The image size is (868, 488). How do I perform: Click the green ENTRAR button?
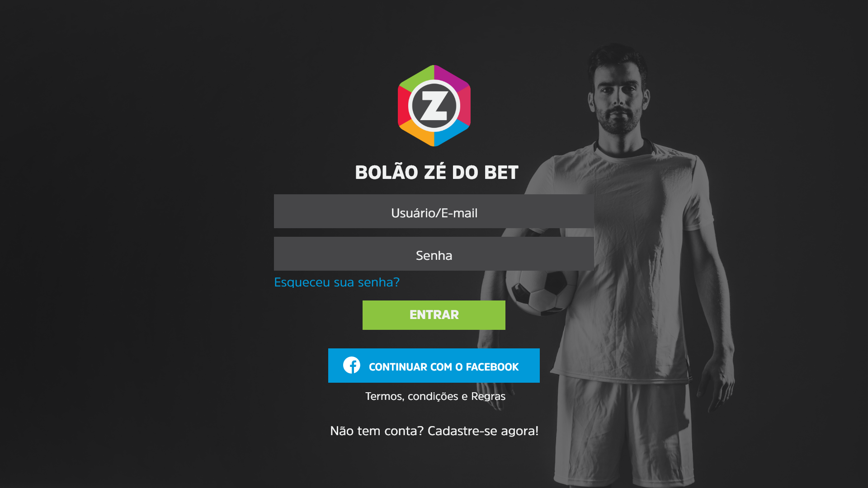(434, 315)
